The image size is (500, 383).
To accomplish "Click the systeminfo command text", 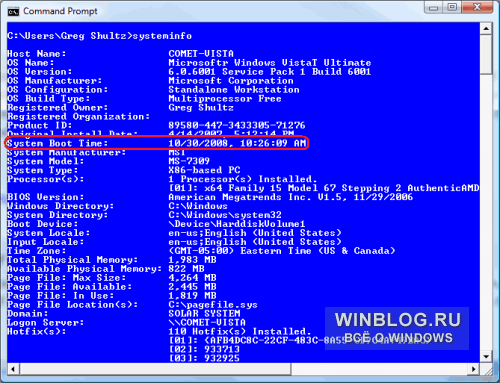I will point(162,36).
